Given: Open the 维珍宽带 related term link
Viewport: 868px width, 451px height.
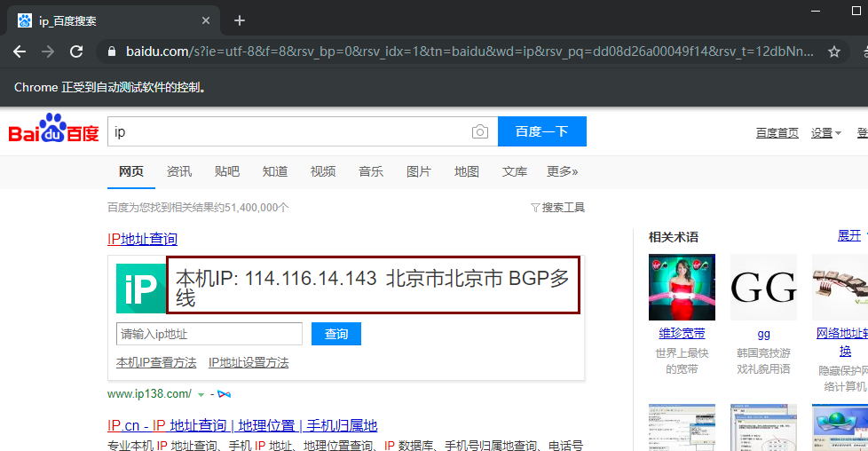Looking at the screenshot, I should 682,334.
